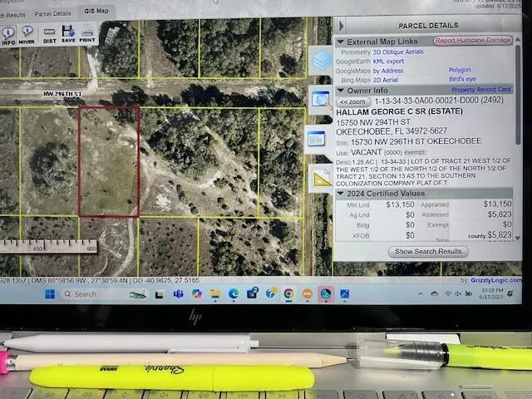Open the Property Record Card link
Viewport: 532px width, 399px height.
481,90
